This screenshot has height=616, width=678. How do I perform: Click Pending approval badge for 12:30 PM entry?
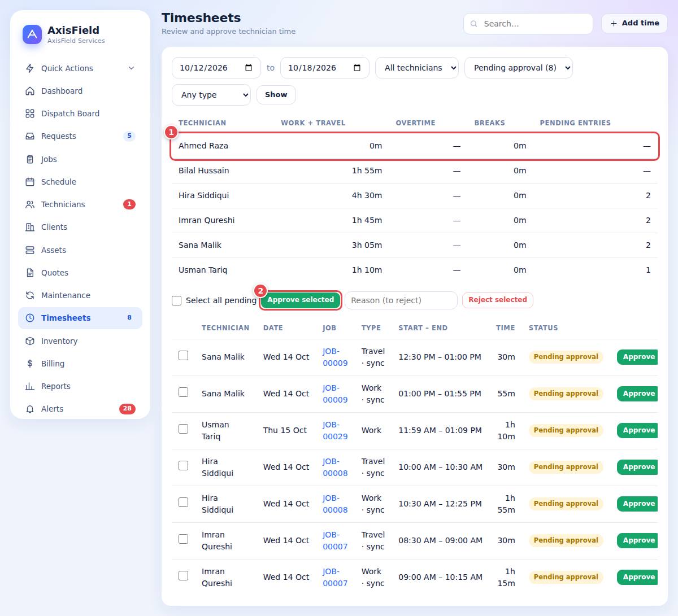pyautogui.click(x=566, y=357)
